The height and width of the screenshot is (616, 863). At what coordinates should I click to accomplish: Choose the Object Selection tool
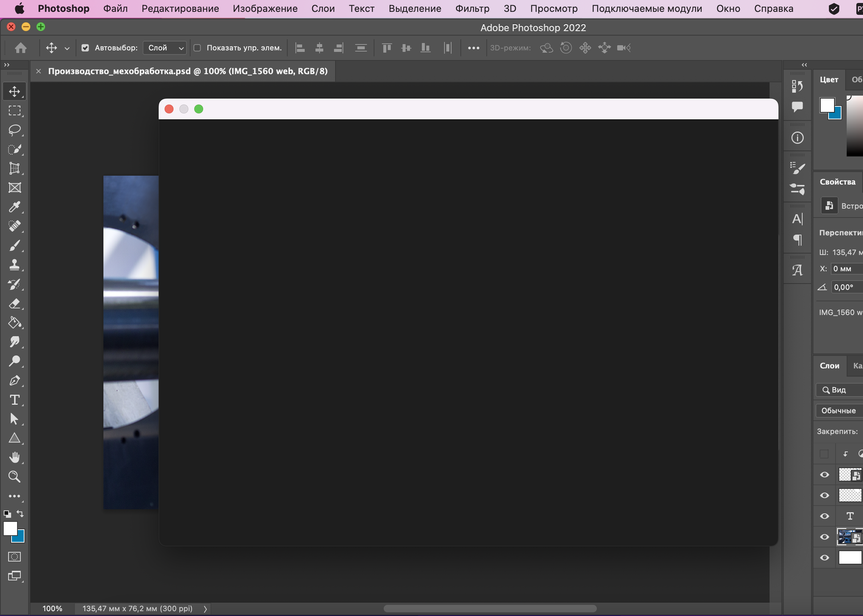tap(14, 149)
